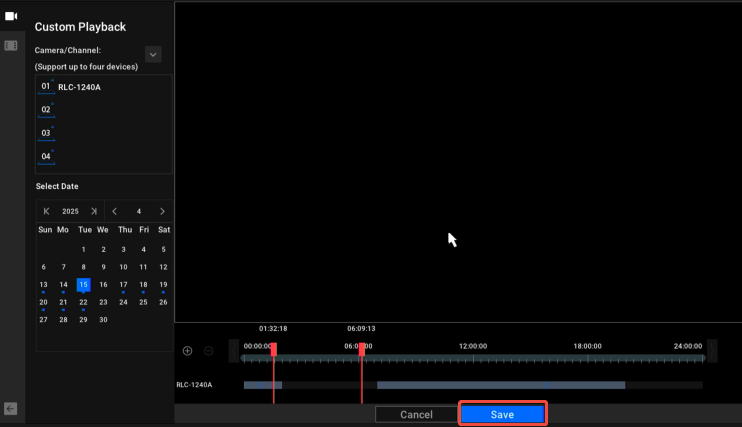Click inside the black video preview area
The image size is (742, 427).
pos(458,162)
